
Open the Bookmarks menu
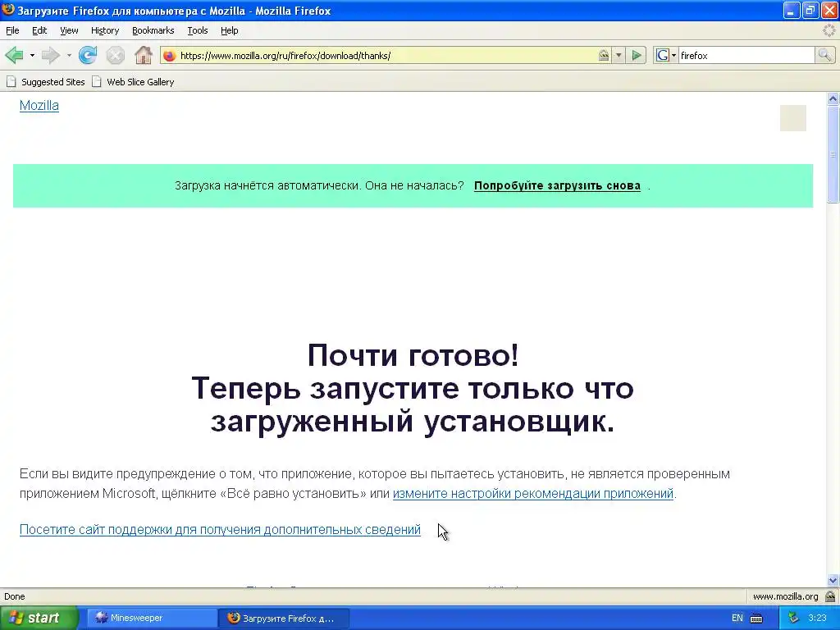click(153, 30)
